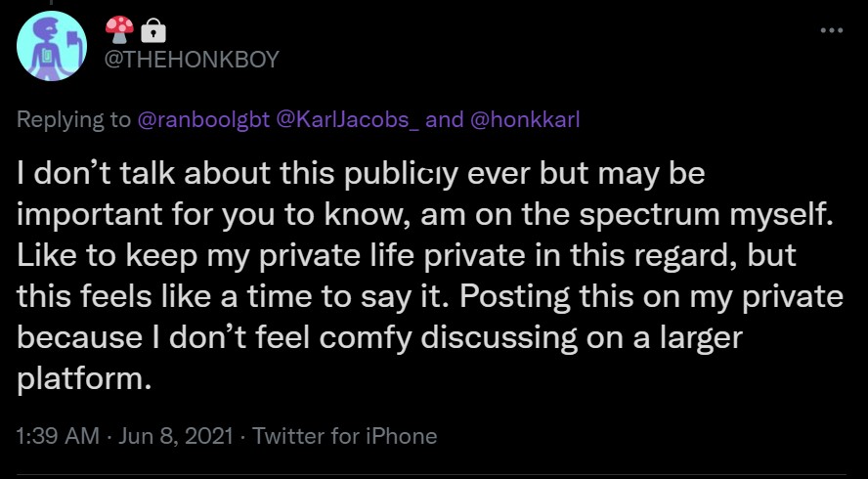Viewport: 868px width, 479px height.
Task: Visit the @KarlJacobs_ profile mention
Action: point(348,119)
